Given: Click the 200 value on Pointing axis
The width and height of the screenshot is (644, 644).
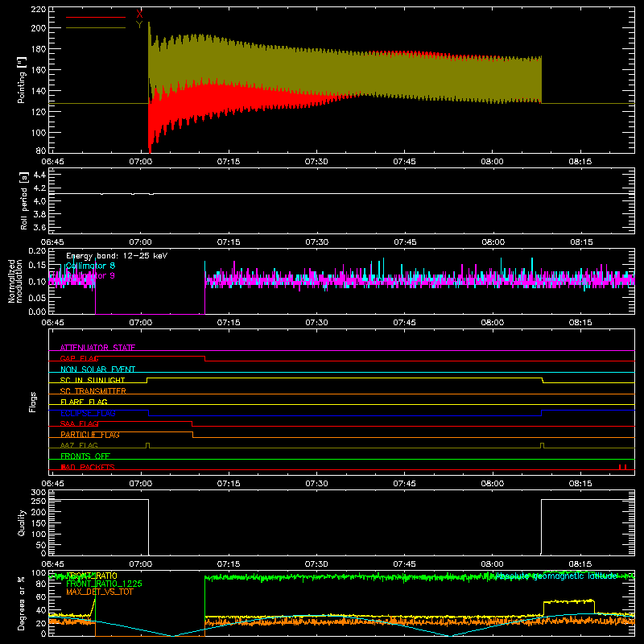Looking at the screenshot, I should tap(38, 28).
